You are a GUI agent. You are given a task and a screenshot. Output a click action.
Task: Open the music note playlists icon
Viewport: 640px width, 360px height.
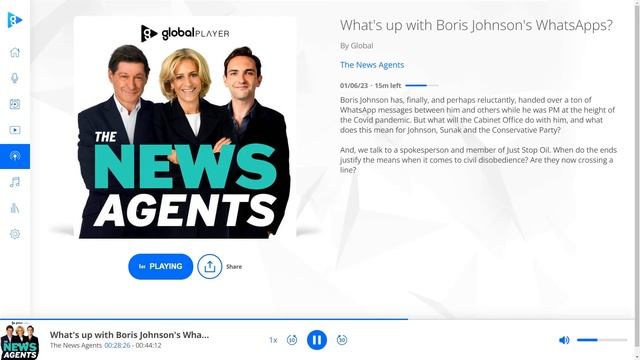(x=15, y=182)
